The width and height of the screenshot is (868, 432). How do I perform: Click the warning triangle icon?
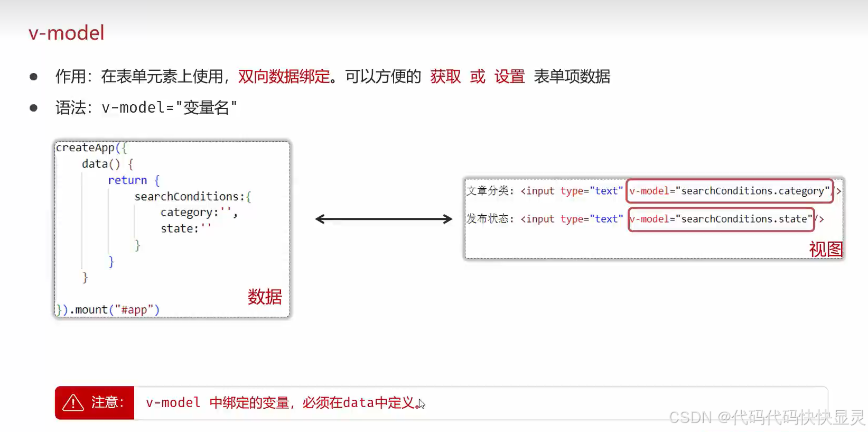(73, 403)
